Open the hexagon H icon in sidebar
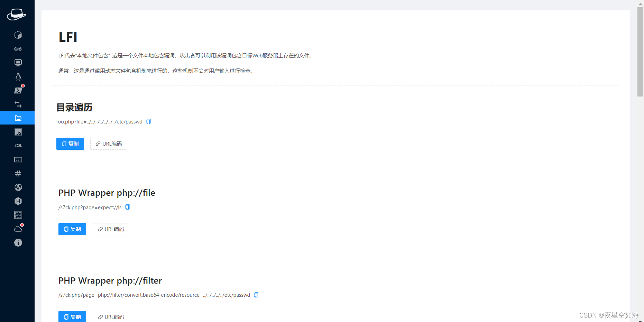 click(18, 201)
